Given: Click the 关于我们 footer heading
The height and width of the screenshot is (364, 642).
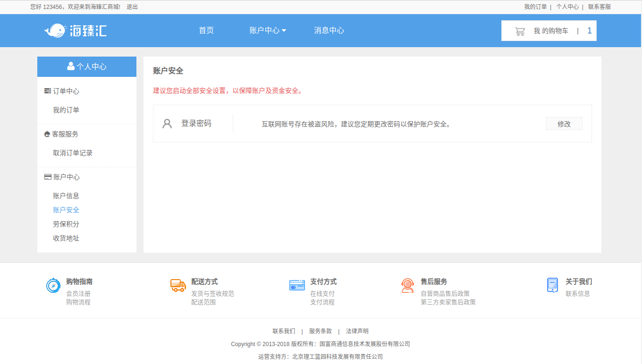Looking at the screenshot, I should [x=579, y=281].
